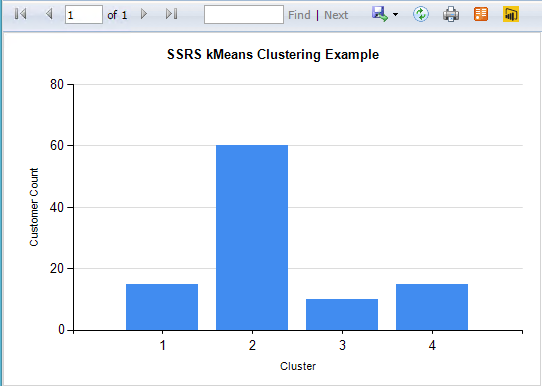This screenshot has width=542, height=386.
Task: Go to the first page of the report
Action: (x=21, y=14)
